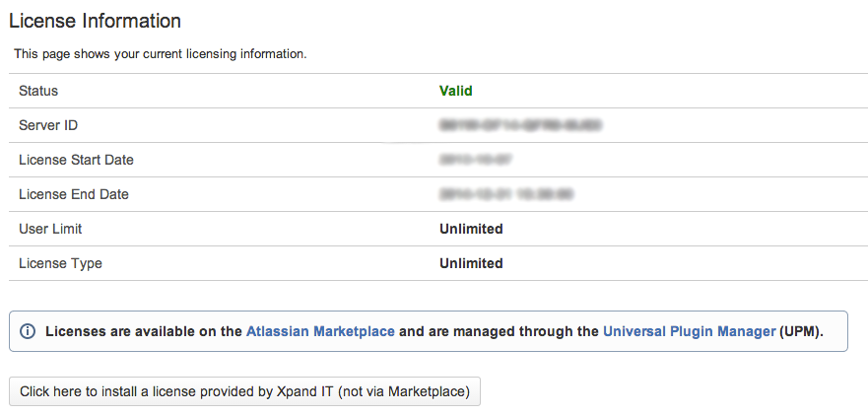Click the License Start Date label

pos(76,160)
